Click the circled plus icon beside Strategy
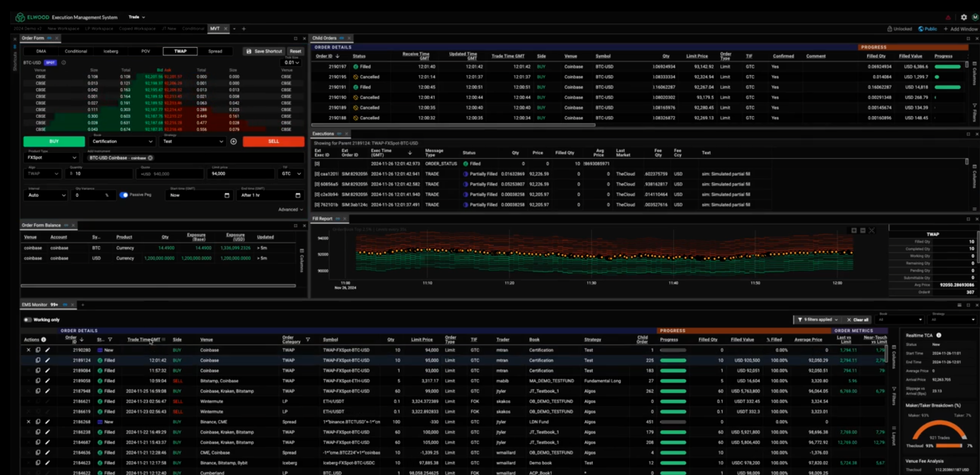 233,141
